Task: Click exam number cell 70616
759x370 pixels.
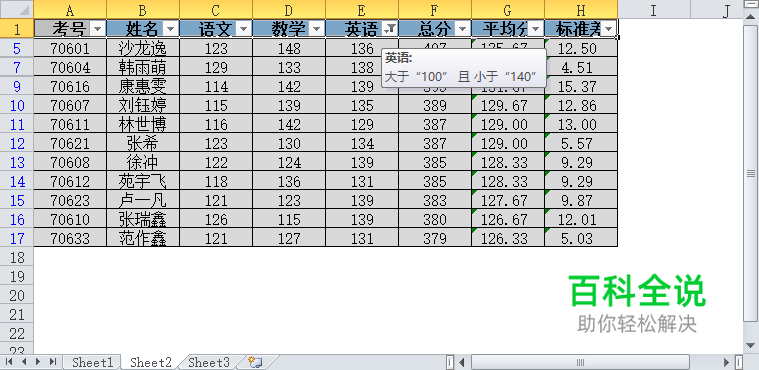Action: coord(70,86)
